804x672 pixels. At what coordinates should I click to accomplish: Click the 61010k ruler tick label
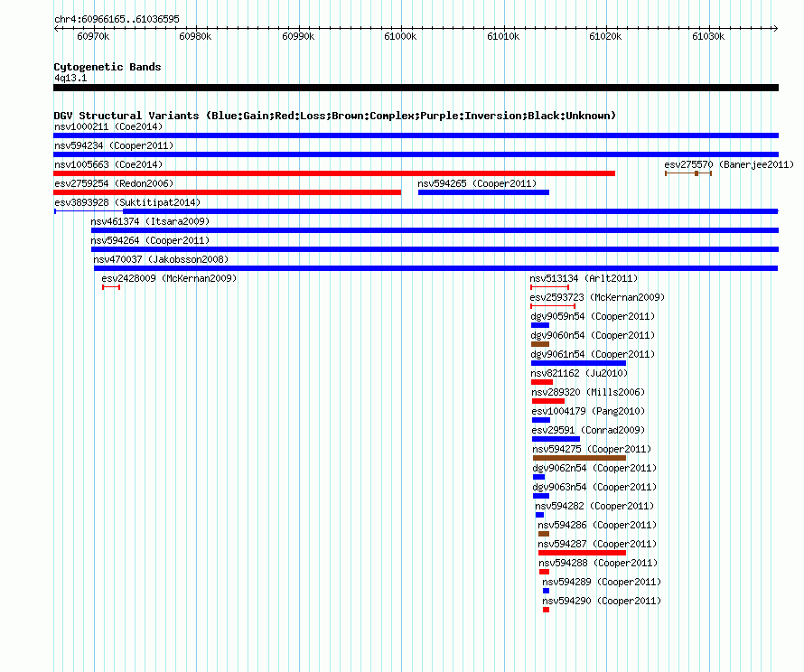[x=503, y=36]
